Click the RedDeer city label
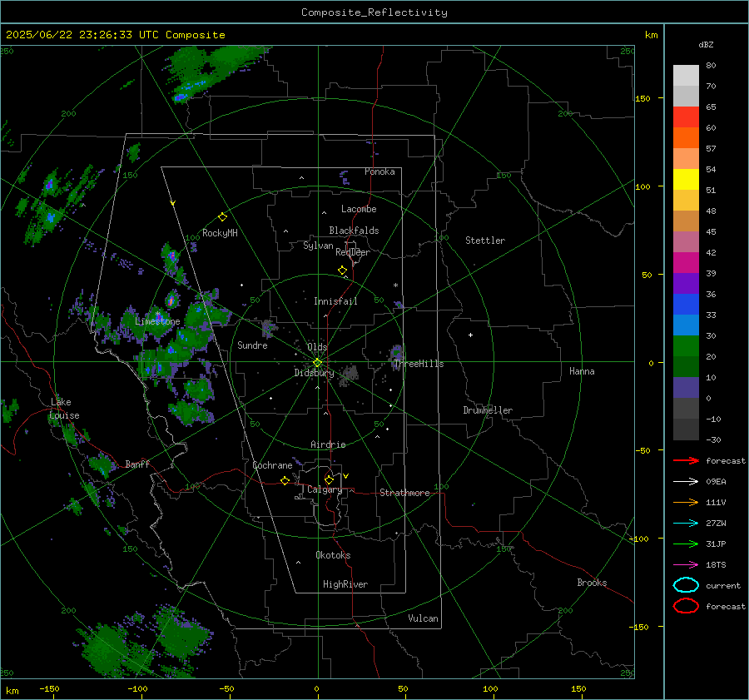749x700 pixels. pyautogui.click(x=353, y=252)
